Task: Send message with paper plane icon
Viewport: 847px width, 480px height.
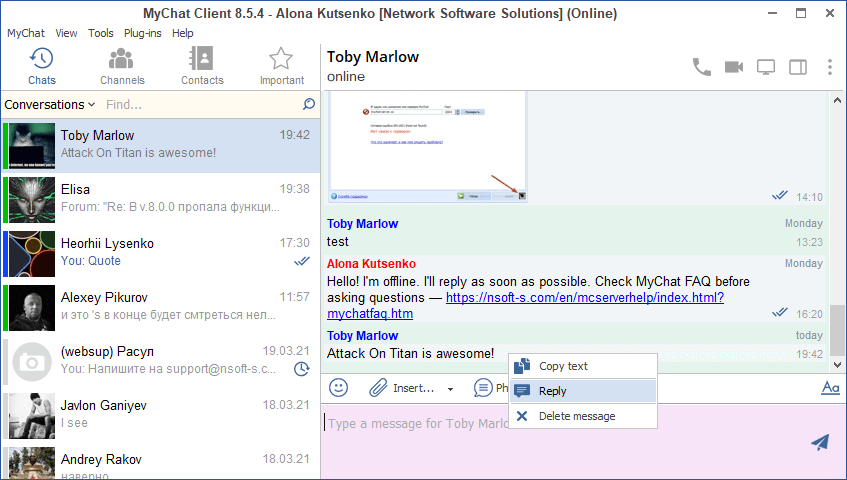Action: coord(820,442)
